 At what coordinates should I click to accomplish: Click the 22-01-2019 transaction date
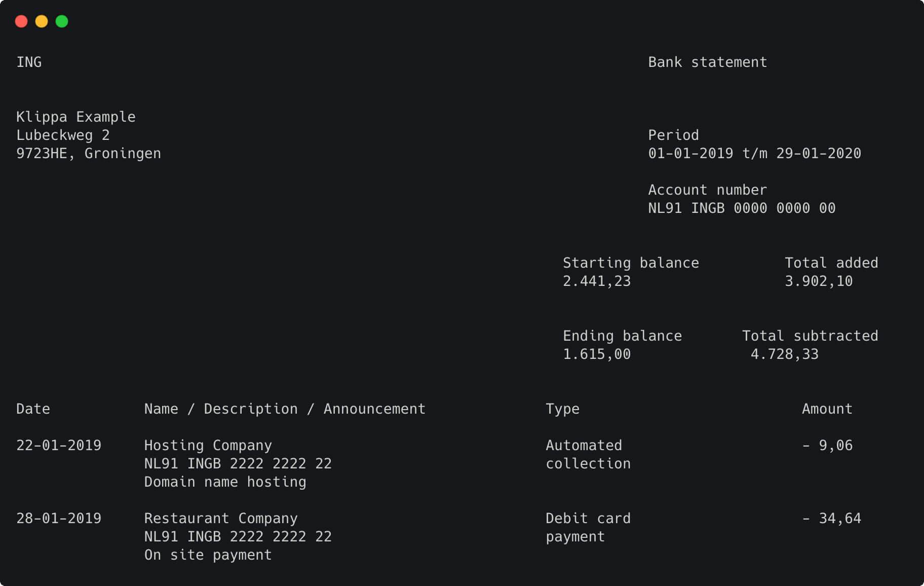point(59,446)
